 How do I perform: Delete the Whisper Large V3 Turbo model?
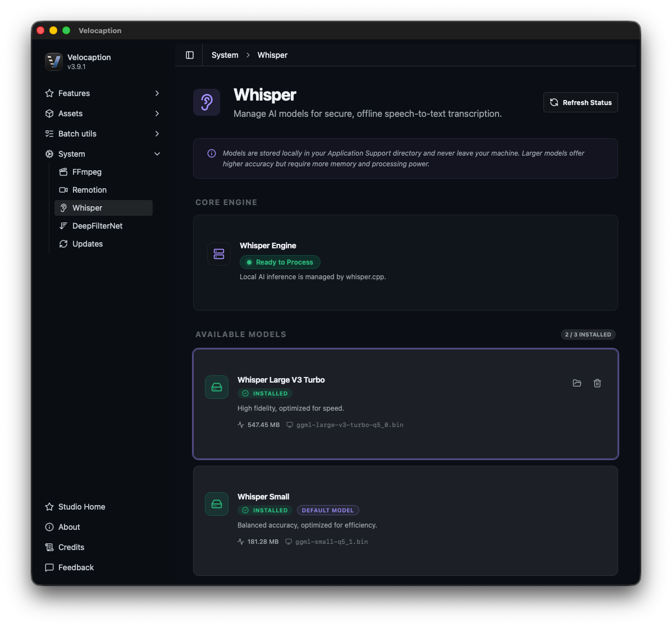[597, 383]
